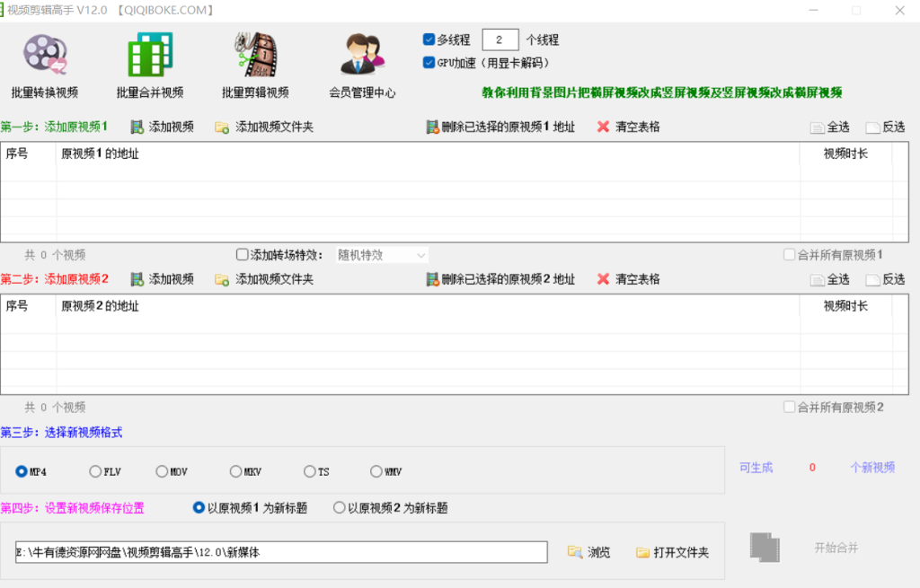Open 会员管理中心 member center icon
Viewport: 920px width, 588px height.
tap(362, 56)
